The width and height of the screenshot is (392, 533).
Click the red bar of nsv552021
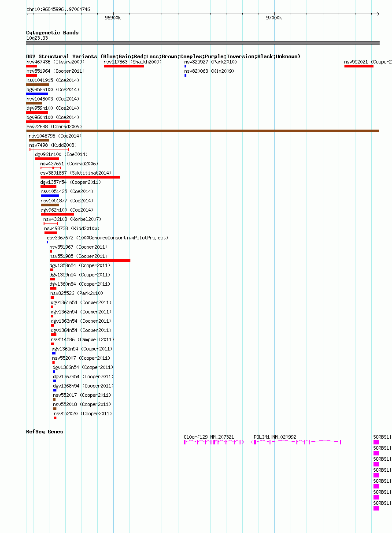coord(359,66)
